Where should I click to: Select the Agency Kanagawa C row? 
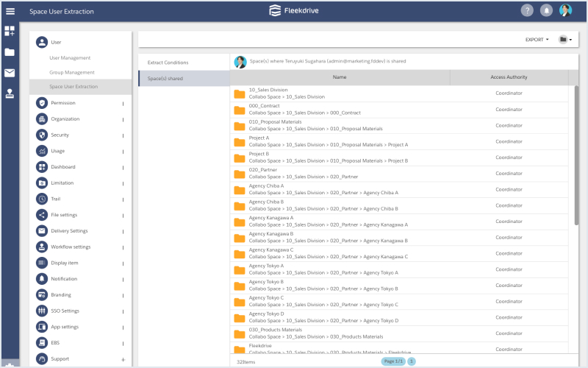(399, 253)
